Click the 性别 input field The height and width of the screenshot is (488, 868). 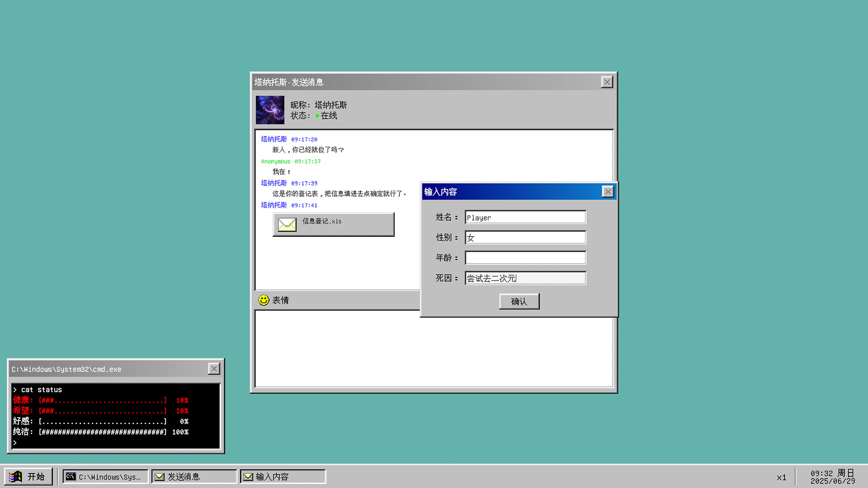coord(525,238)
